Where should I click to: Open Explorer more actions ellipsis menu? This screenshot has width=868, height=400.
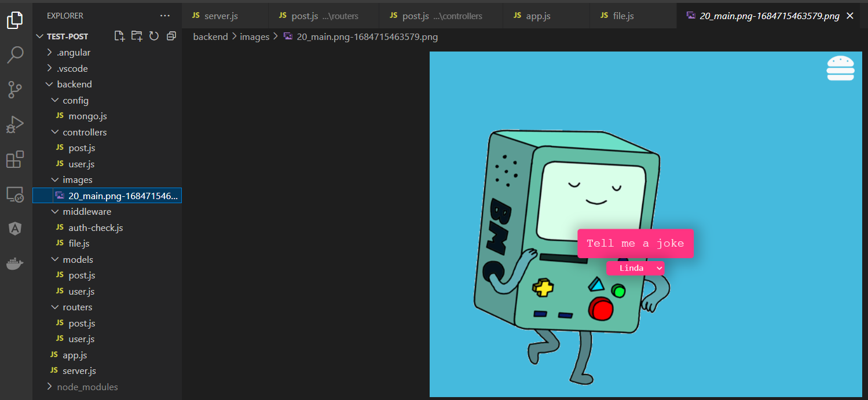pyautogui.click(x=165, y=16)
